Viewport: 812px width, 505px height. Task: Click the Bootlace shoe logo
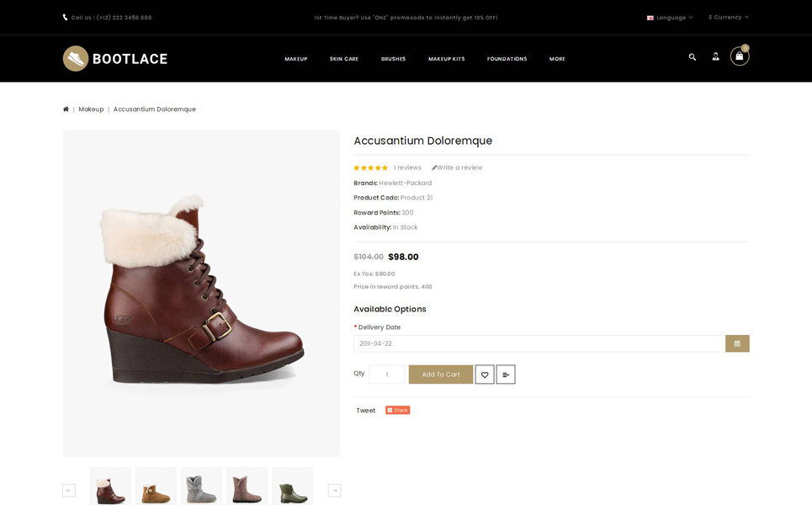tap(115, 58)
